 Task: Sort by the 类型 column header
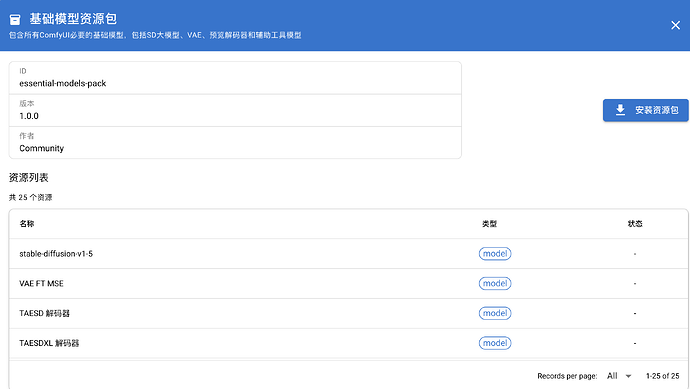(489, 224)
